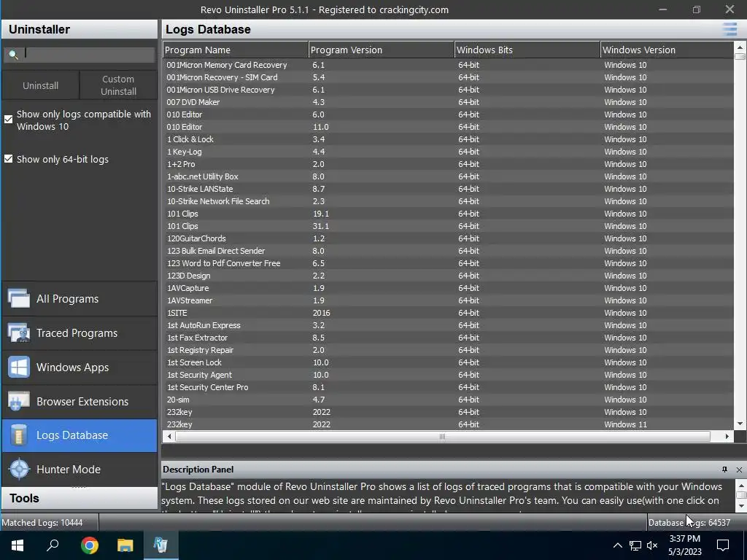Close the Description Panel
Image resolution: width=747 pixels, height=560 pixels.
[739, 470]
